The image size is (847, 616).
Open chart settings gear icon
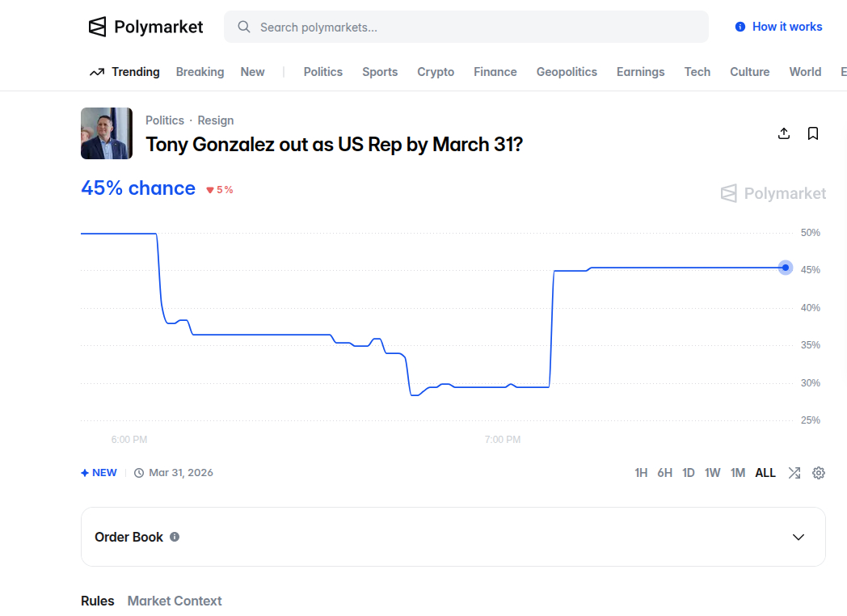[x=819, y=473]
